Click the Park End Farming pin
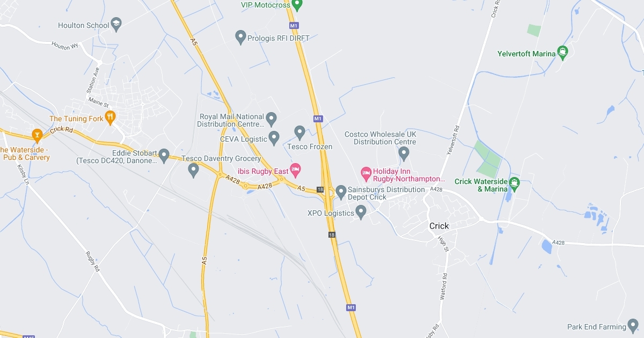 click(634, 325)
